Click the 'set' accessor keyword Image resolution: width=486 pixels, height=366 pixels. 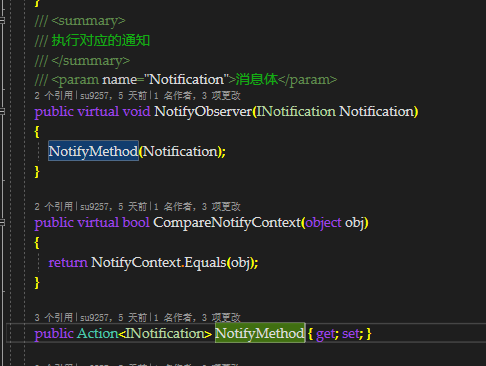click(350, 333)
